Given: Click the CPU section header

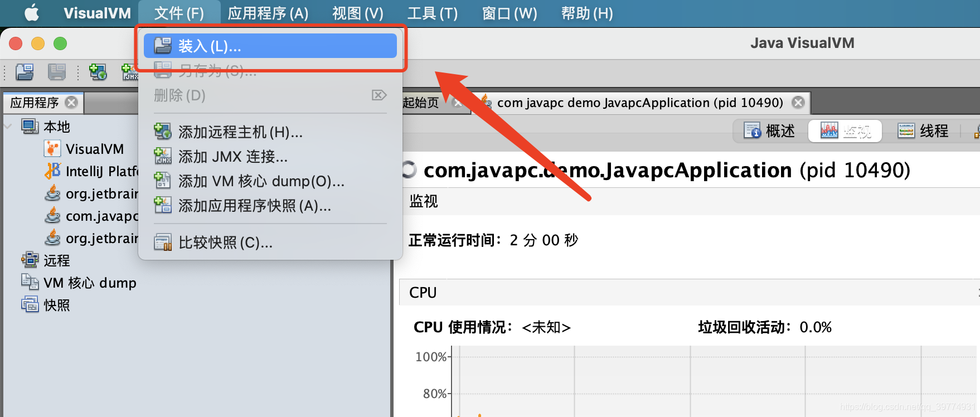Looking at the screenshot, I should point(690,292).
